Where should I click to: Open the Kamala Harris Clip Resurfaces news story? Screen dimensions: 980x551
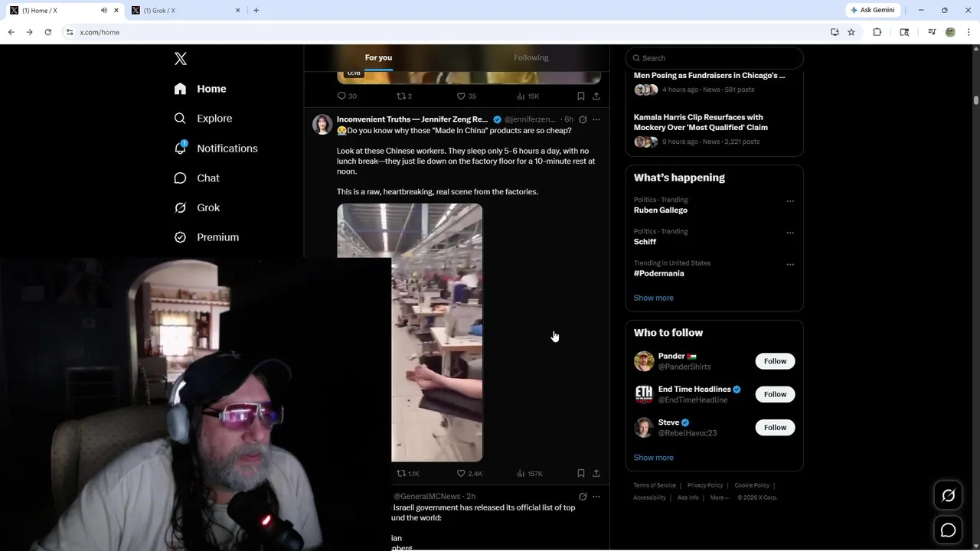(701, 122)
